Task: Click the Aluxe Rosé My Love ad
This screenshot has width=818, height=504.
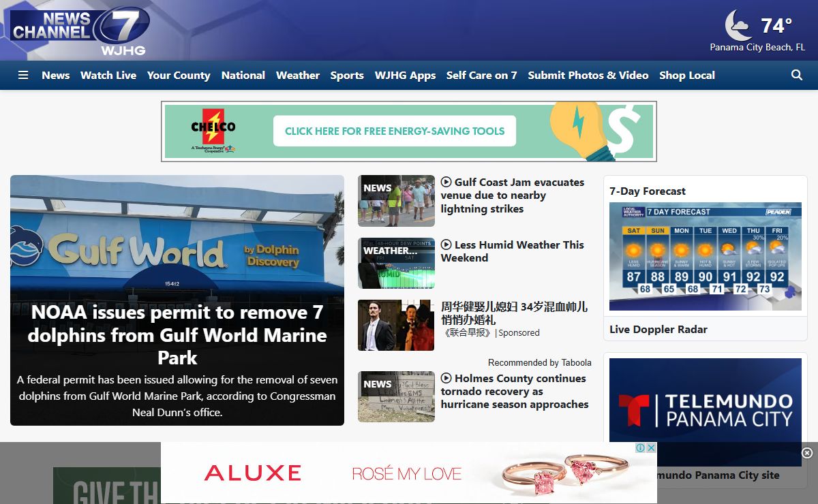Action: click(x=409, y=473)
